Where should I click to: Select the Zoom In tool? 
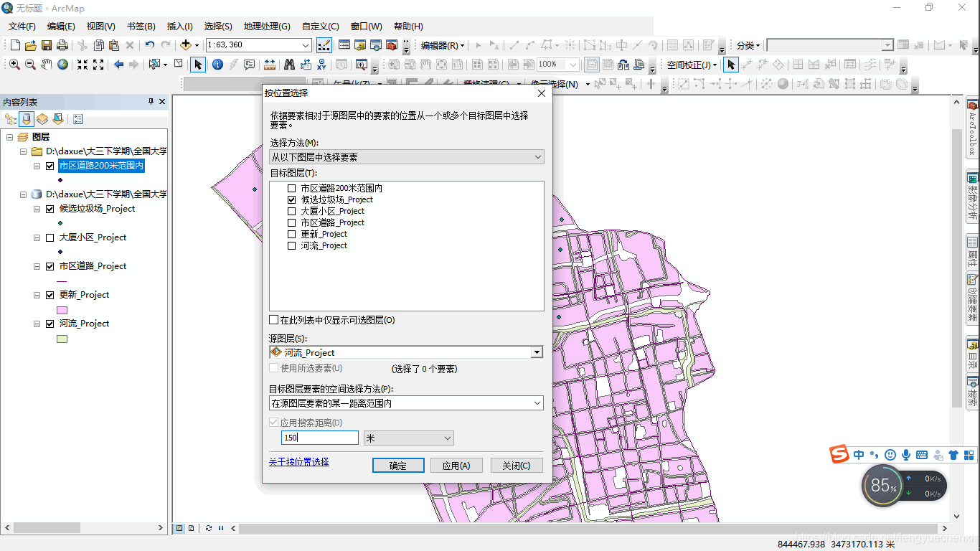[14, 65]
